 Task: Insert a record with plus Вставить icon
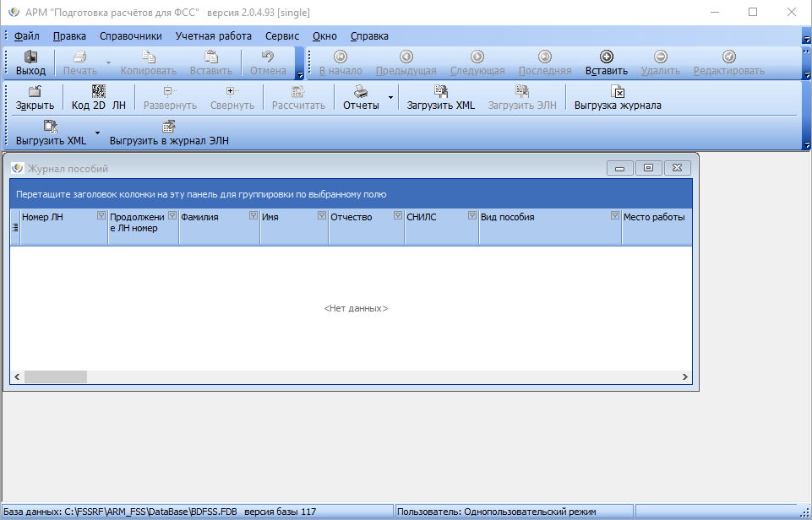click(607, 57)
